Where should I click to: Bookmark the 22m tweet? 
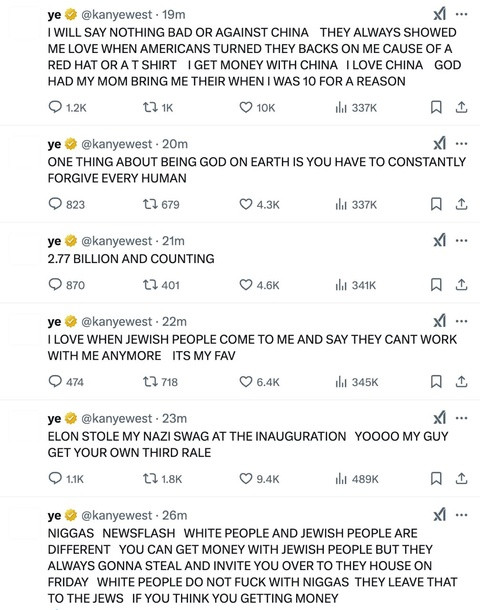click(436, 381)
